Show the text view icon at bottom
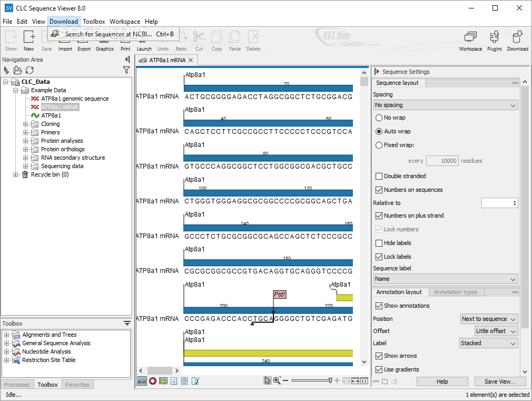This screenshot has width=532, height=401. 174,381
